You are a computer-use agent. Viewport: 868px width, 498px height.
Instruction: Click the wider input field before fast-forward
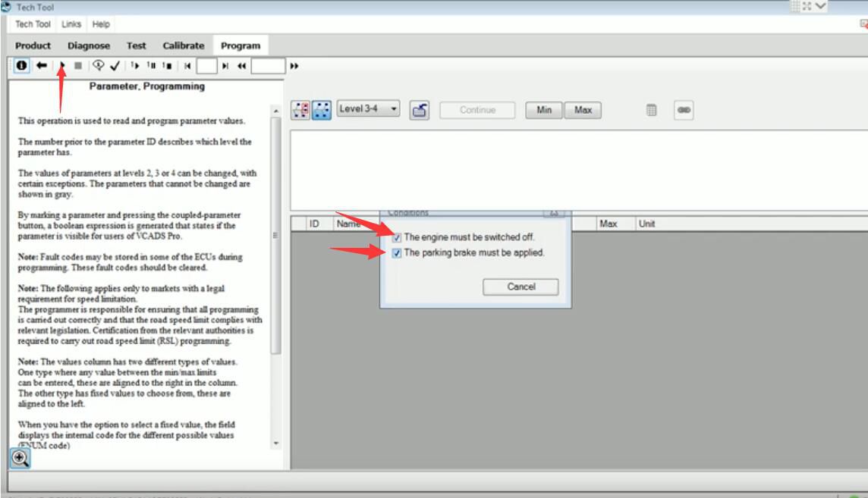(268, 66)
